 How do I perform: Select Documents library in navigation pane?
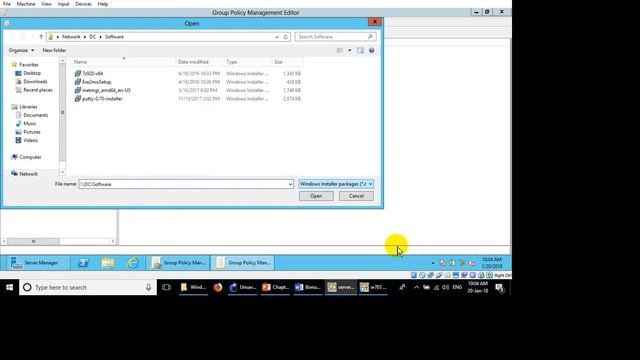[x=36, y=115]
